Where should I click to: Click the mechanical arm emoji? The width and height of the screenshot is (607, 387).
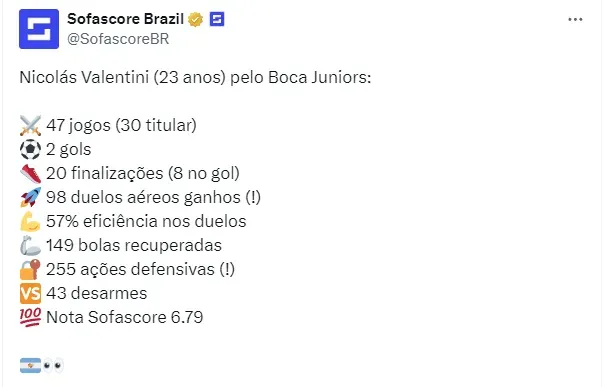(30, 245)
